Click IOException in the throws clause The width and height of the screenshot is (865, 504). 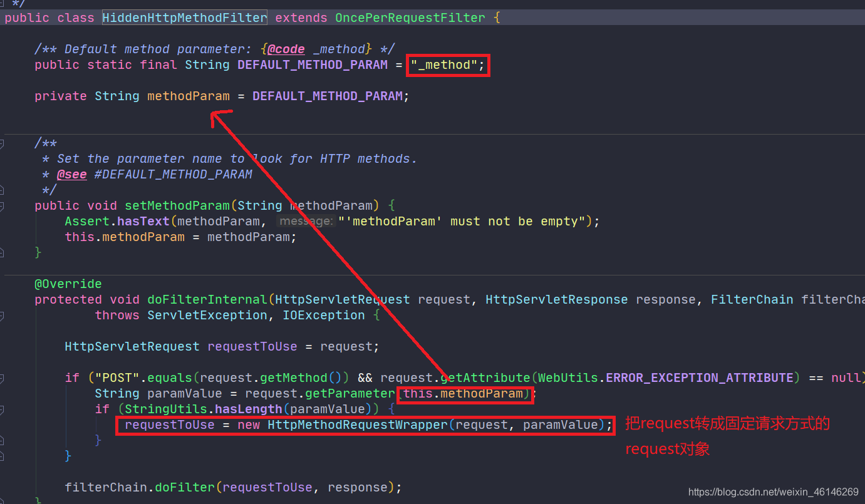click(x=324, y=315)
